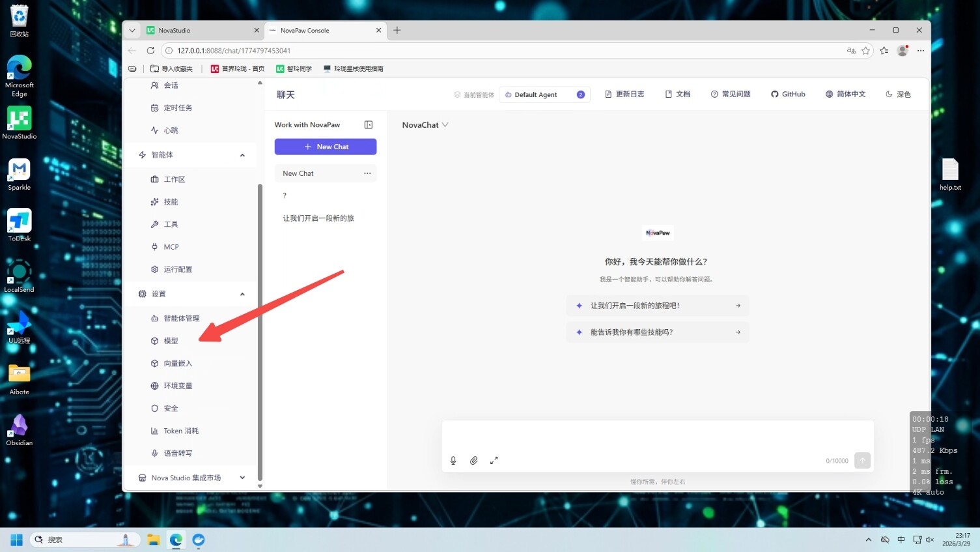Click the microphone voice input icon
The height and width of the screenshot is (552, 980).
click(x=453, y=461)
